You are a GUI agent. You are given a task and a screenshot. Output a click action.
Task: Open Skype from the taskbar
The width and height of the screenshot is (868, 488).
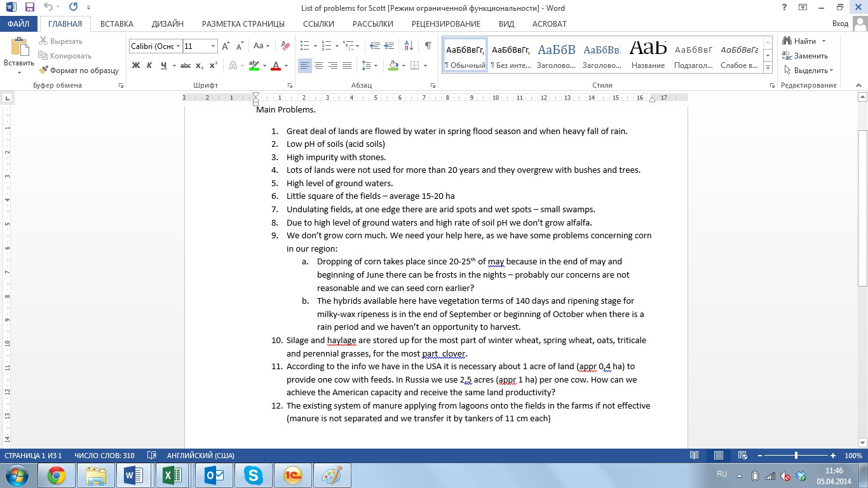pos(254,475)
